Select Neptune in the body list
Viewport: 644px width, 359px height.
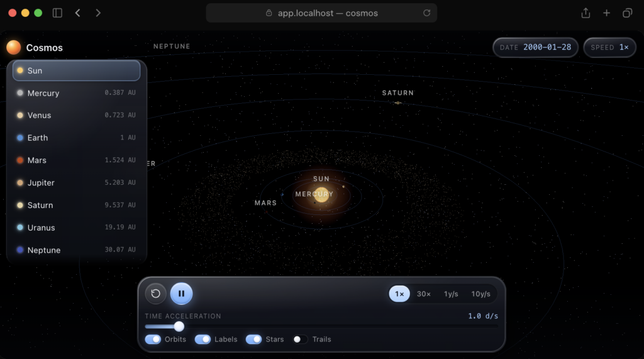[76, 250]
